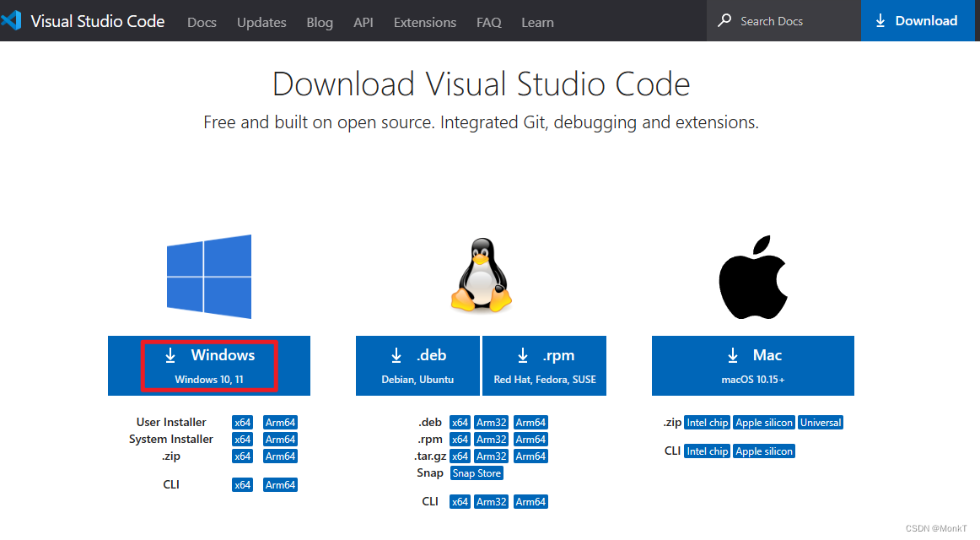
Task: Select Linux .deb Arm64 package
Action: [x=530, y=423]
